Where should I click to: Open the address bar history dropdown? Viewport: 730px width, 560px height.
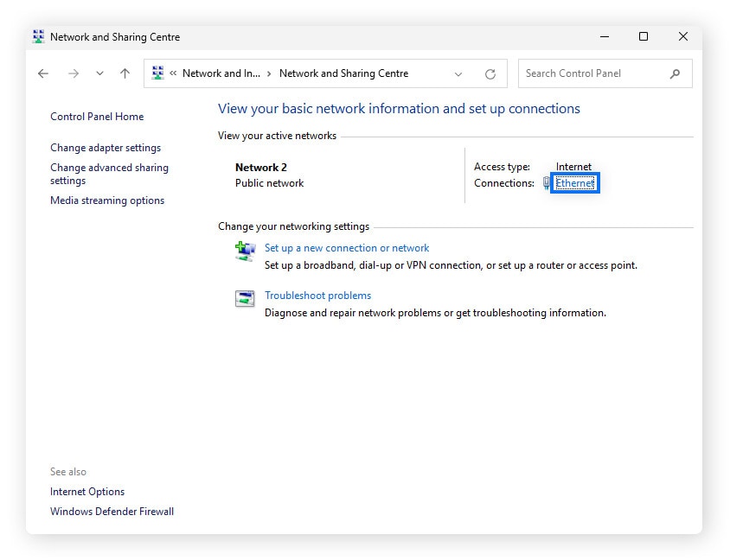coord(458,74)
